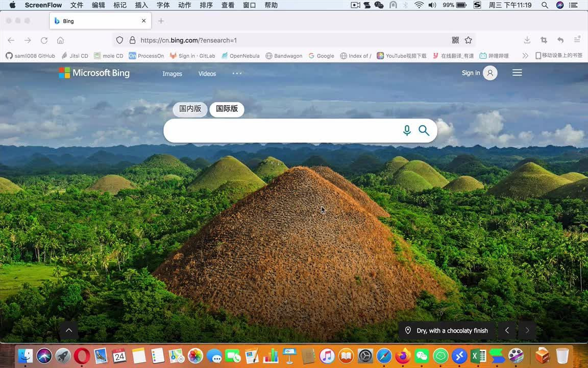Screen dimensions: 588x368
Task: Open the samll008 GitHub bookmark
Action: click(x=31, y=56)
